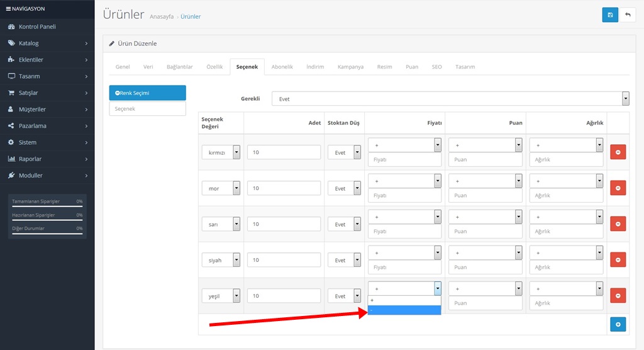
Task: Click the Adet field in sarı row
Action: point(284,224)
